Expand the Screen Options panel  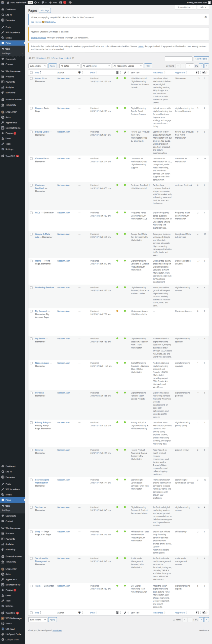[x=185, y=7]
